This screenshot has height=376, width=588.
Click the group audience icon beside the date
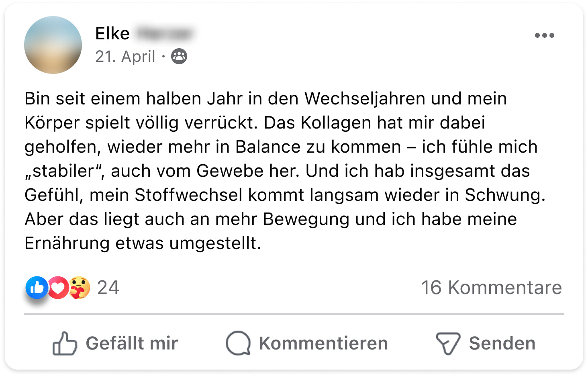point(179,57)
